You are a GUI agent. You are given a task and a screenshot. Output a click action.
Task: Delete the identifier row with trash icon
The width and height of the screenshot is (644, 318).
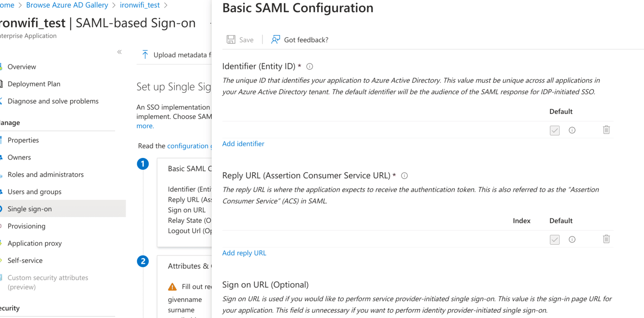click(x=606, y=130)
